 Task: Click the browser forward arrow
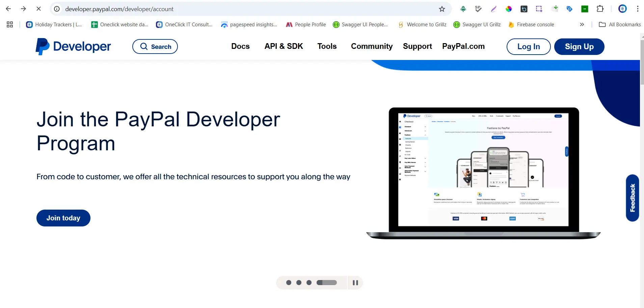coord(23,9)
